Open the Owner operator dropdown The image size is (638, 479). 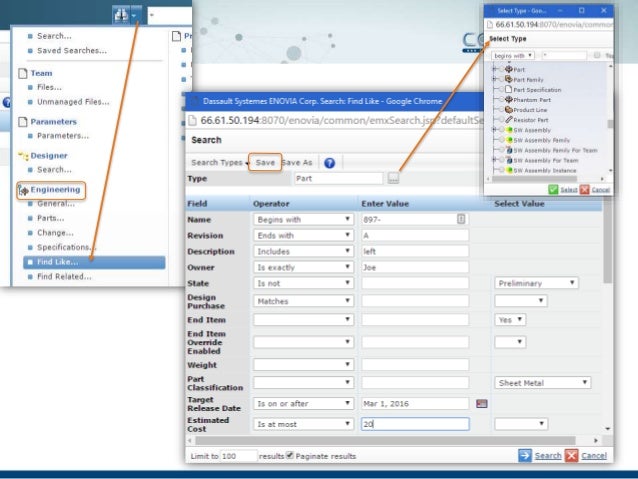(303, 267)
